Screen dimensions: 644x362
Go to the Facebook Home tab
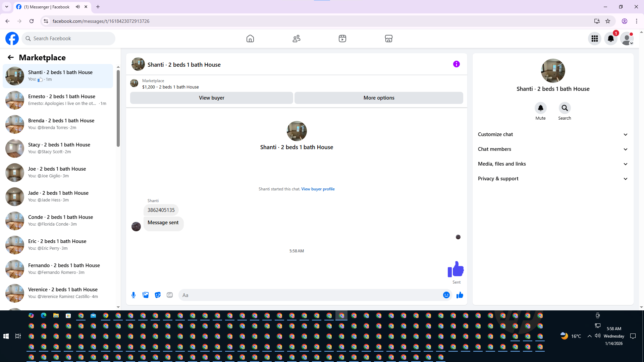pos(250,39)
